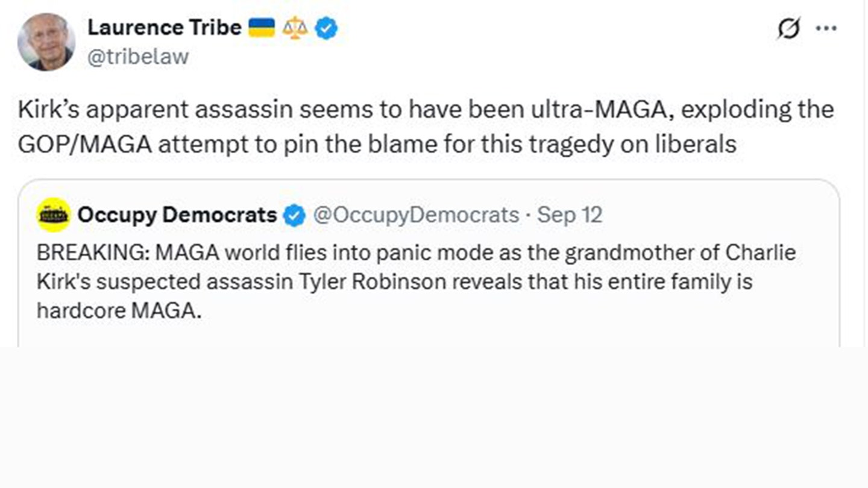Image resolution: width=868 pixels, height=488 pixels.
Task: Click the Ukraine flag emoji beside Tribe's name
Action: point(262,28)
